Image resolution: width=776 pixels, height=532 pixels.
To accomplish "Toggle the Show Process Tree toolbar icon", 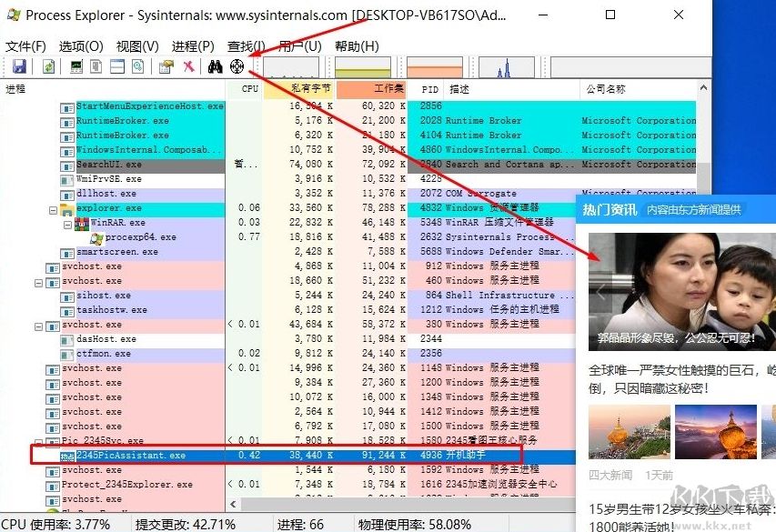I will click(x=96, y=66).
